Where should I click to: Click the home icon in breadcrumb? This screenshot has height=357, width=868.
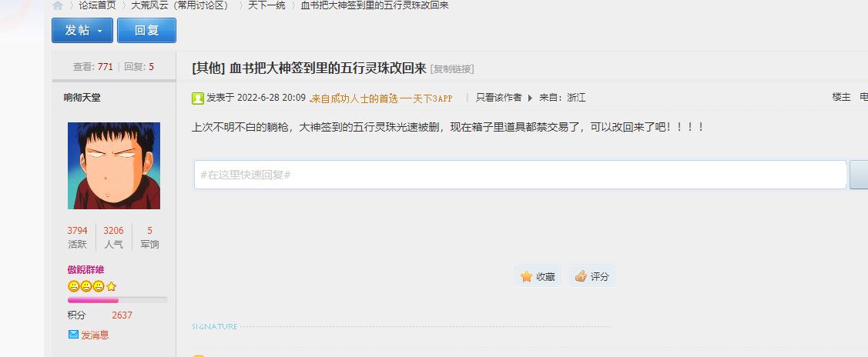tap(58, 5)
